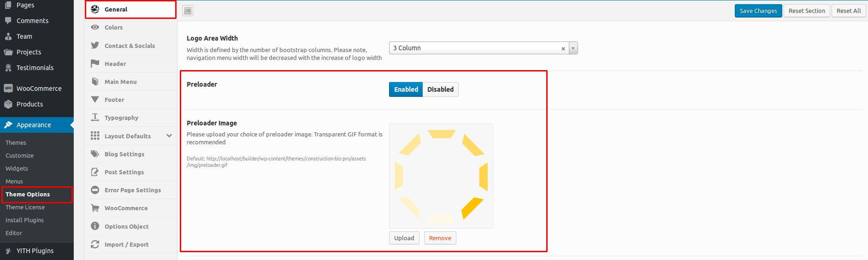Click the WooCommerce cart icon in the options panel

click(95, 208)
